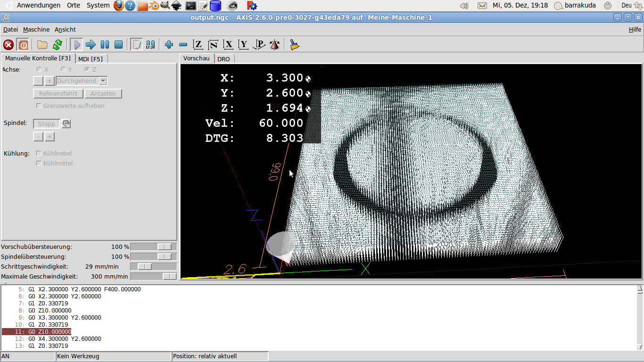Pause program execution
This screenshot has width=644, height=362.
[105, 45]
